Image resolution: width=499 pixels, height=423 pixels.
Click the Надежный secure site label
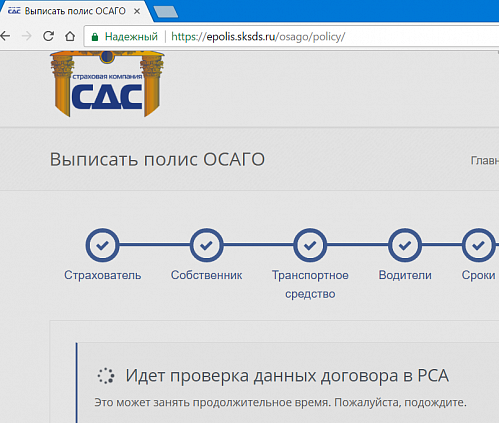(131, 36)
